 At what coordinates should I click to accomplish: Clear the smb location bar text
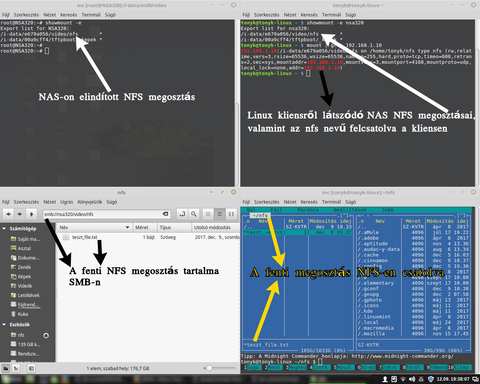(165, 214)
